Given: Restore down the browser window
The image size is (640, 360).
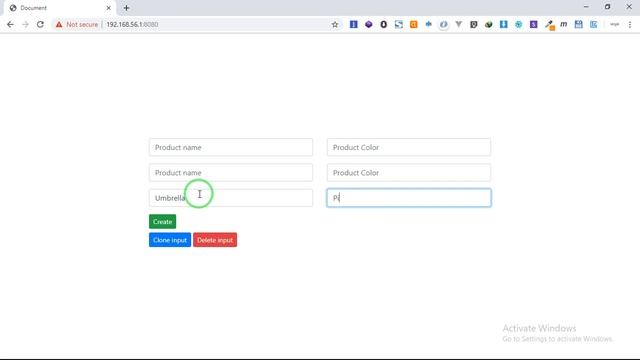Looking at the screenshot, I should (x=607, y=7).
